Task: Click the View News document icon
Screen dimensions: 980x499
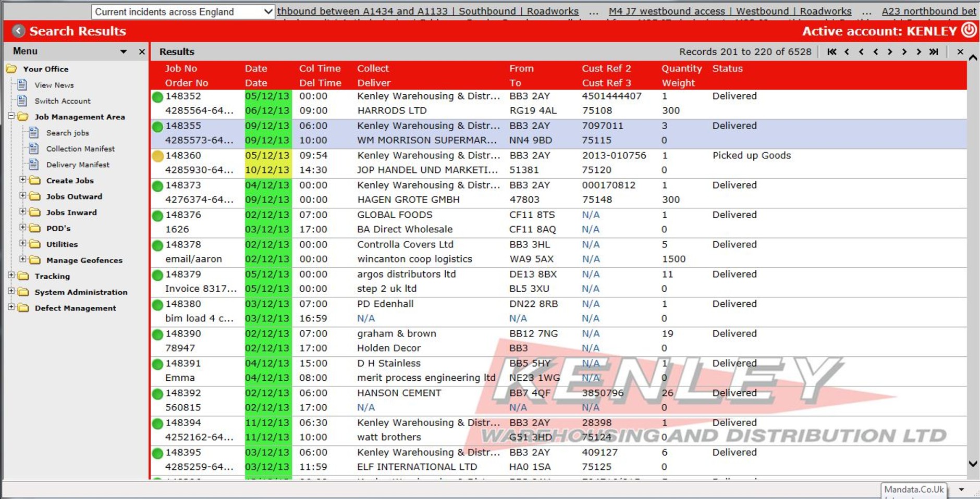Action: 22,85
